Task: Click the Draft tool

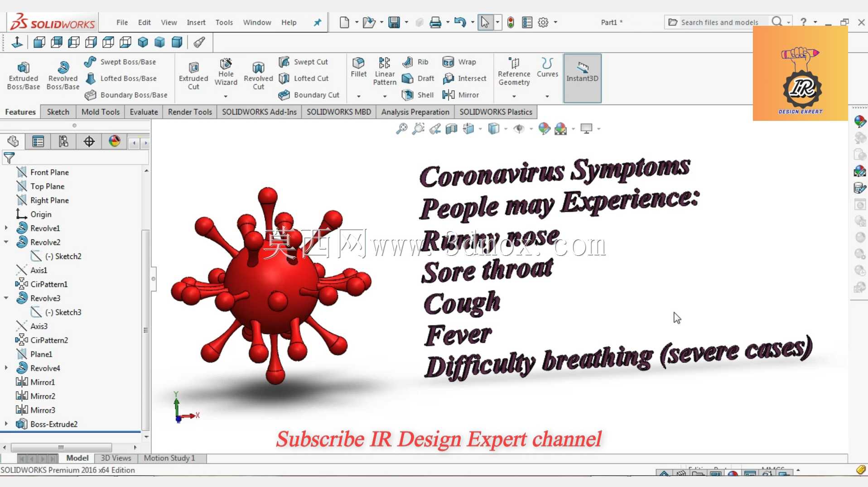Action: point(418,78)
